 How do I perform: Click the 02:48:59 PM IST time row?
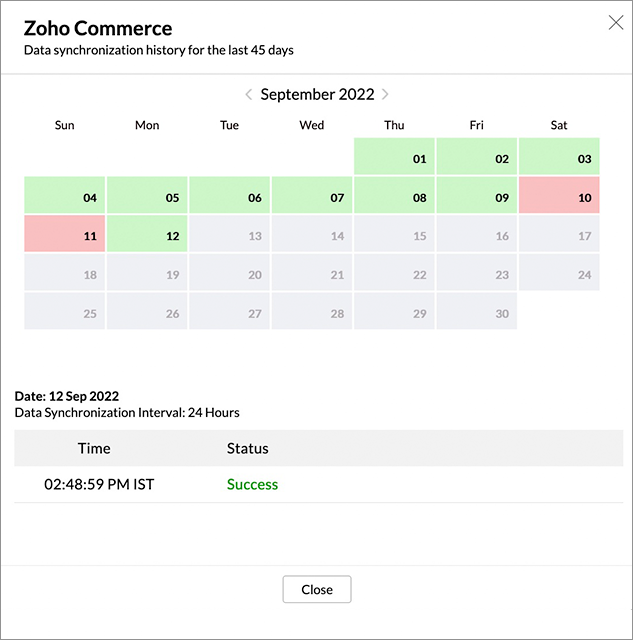[318, 484]
